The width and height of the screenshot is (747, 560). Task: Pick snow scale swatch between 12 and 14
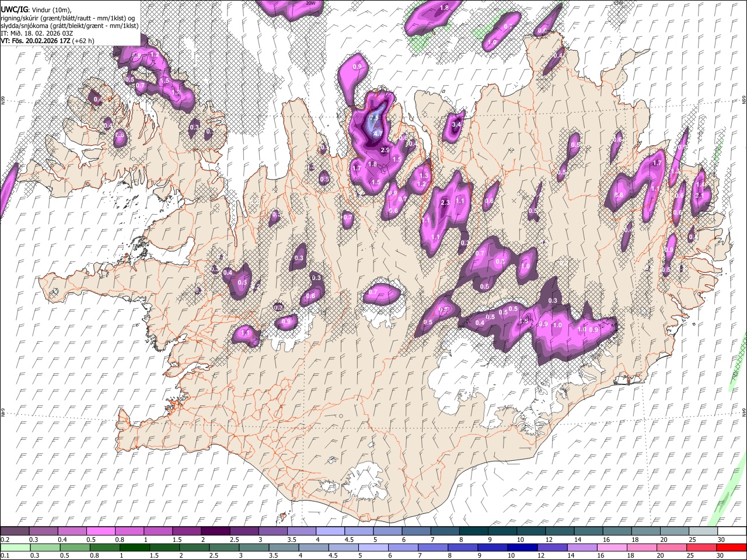point(559,531)
